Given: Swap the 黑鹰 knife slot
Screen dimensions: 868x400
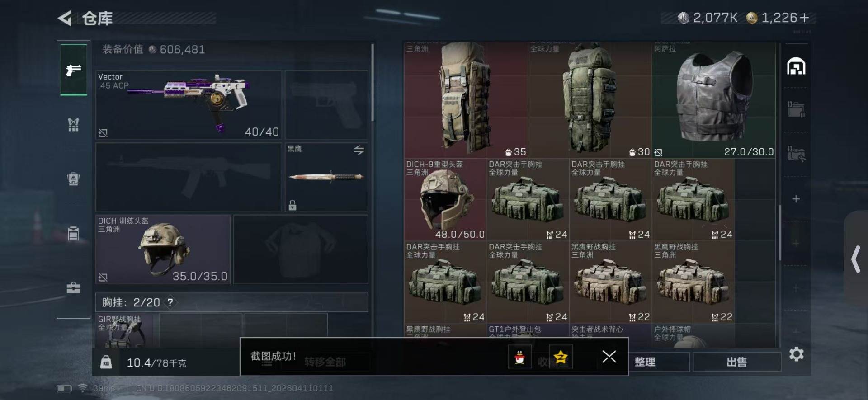Looking at the screenshot, I should (x=359, y=150).
